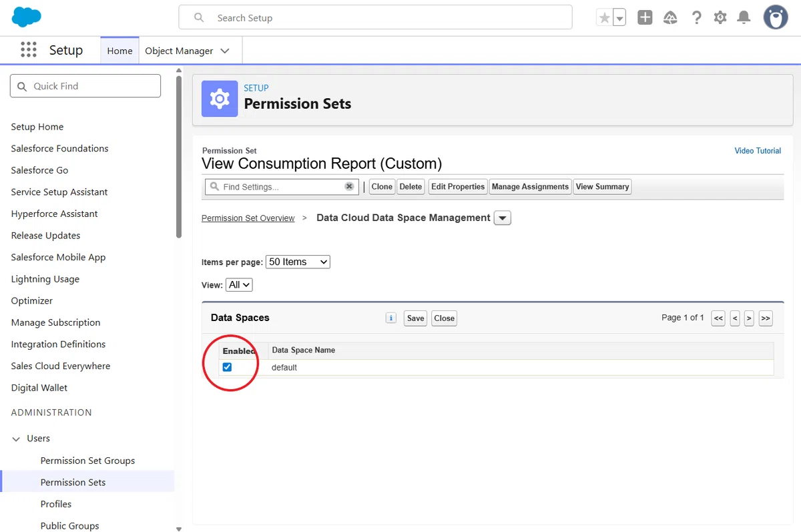This screenshot has height=532, width=801.
Task: Open the Help question mark icon
Action: pyautogui.click(x=696, y=18)
